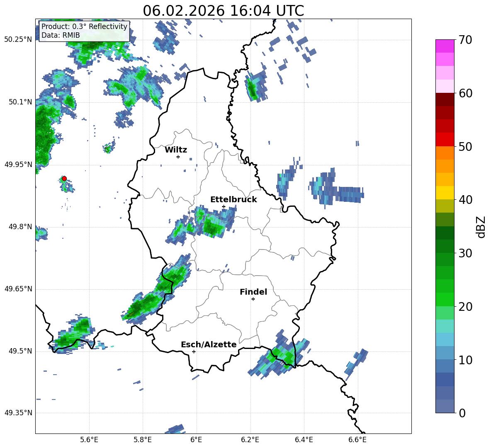
Task: Select the Findel city label
Action: (253, 292)
